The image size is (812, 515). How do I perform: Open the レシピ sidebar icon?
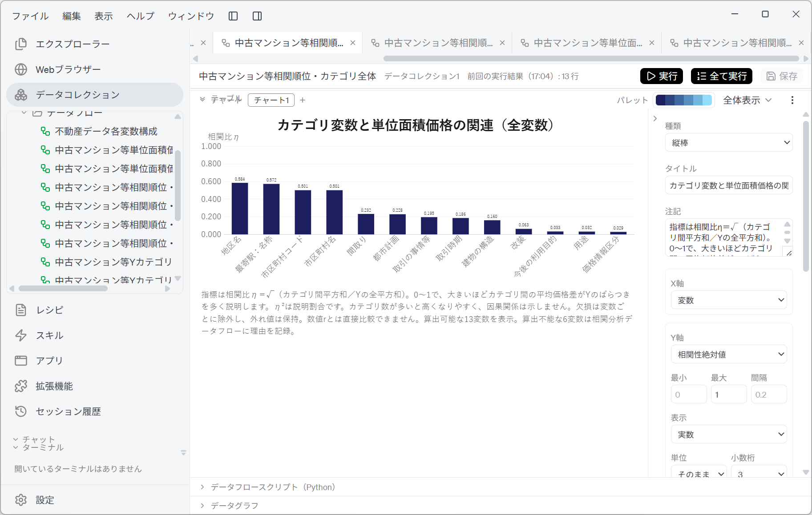[21, 310]
